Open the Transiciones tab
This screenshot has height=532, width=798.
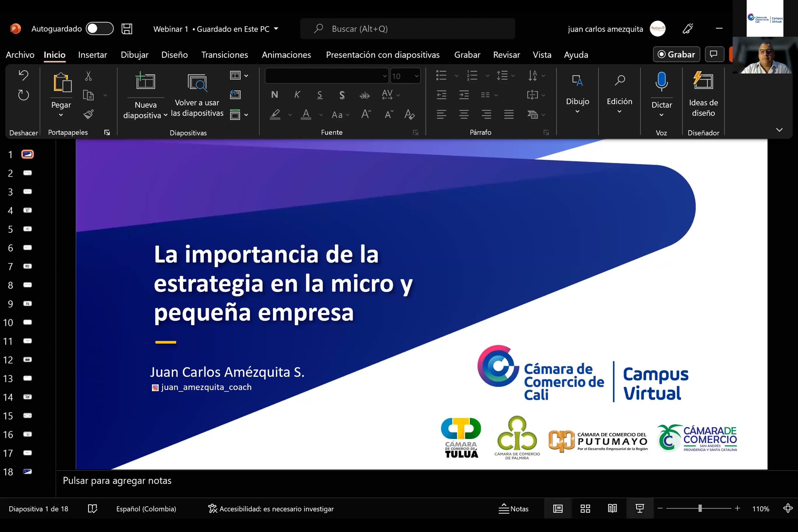click(225, 55)
